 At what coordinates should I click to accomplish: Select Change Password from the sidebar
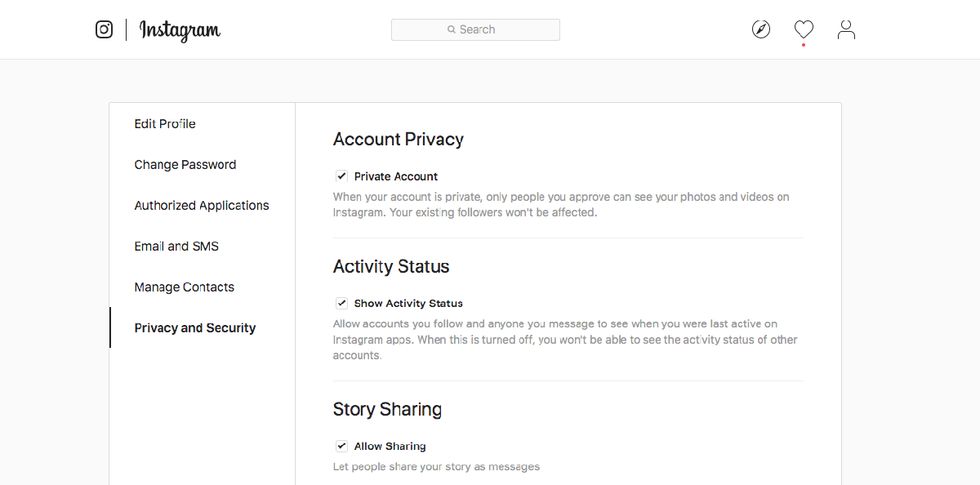tap(185, 165)
